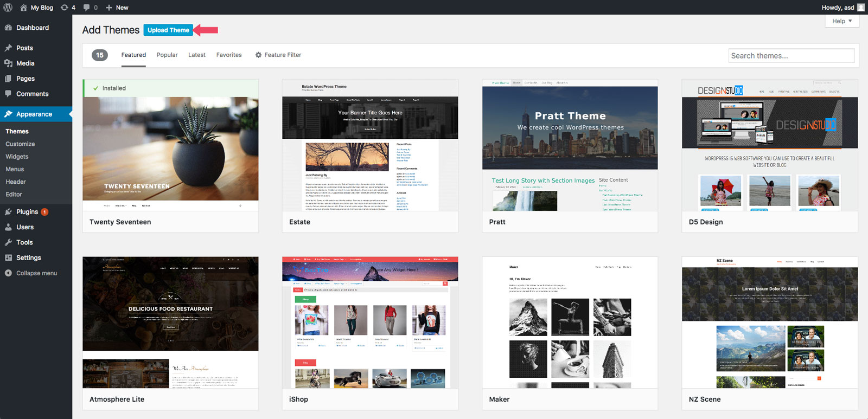Image resolution: width=868 pixels, height=419 pixels.
Task: Click the Dashboard gauge icon
Action: (8, 28)
